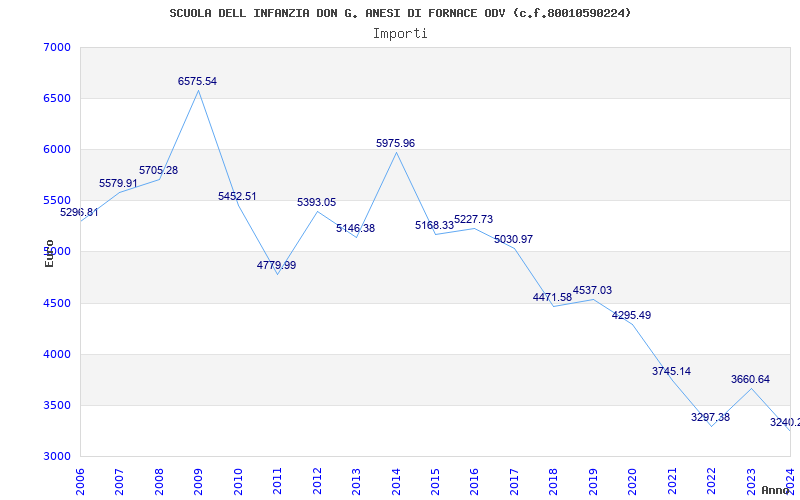Screen dimensions: 800x500
Task: Click the 4471.58 value label
Action: [x=553, y=297]
